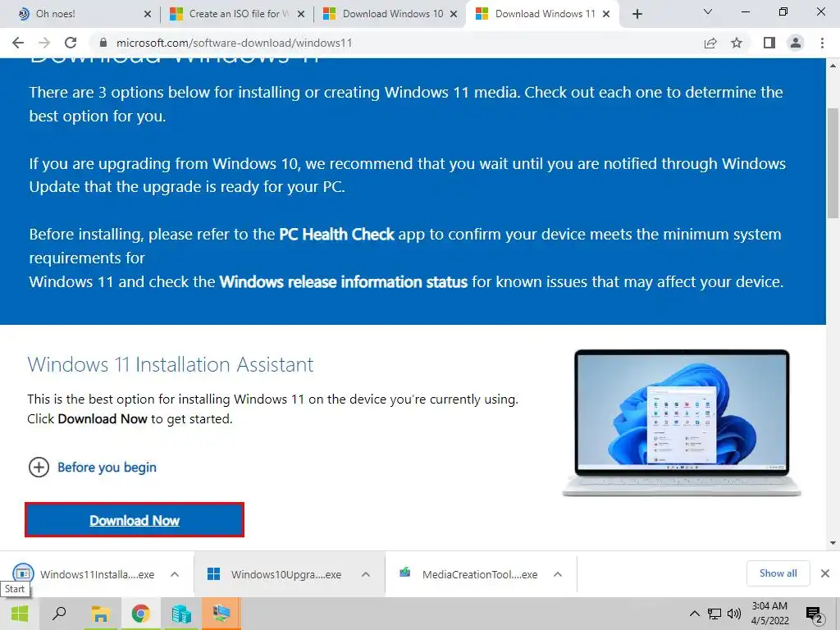Expand the 'Before you begin' section
Viewport: 840px width, 630px height.
[x=92, y=467]
